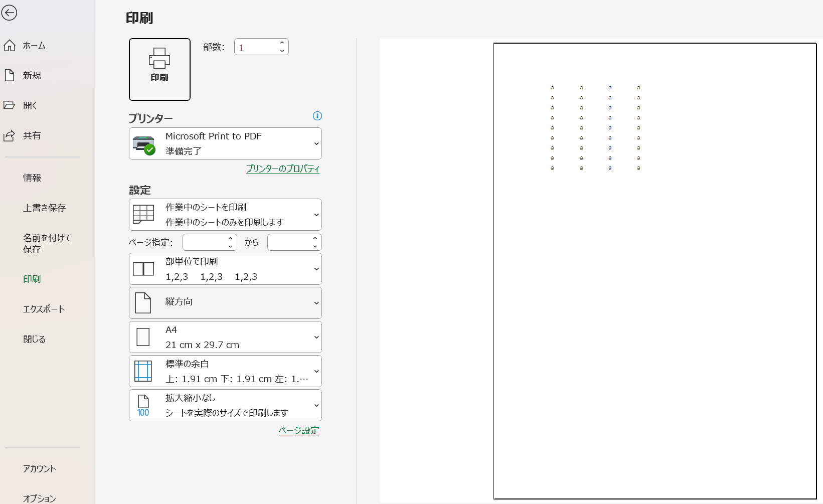Click the Print button with printer icon

[x=159, y=69]
